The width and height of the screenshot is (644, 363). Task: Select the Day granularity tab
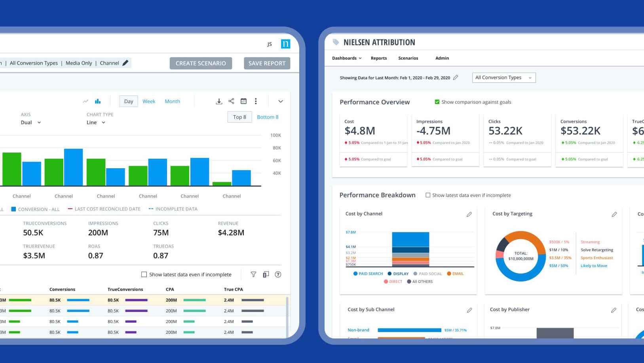point(129,101)
